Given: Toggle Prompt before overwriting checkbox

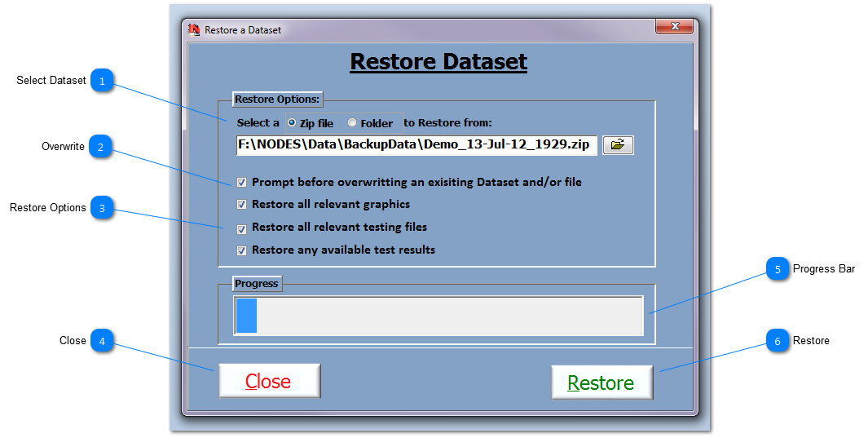Looking at the screenshot, I should [x=242, y=182].
